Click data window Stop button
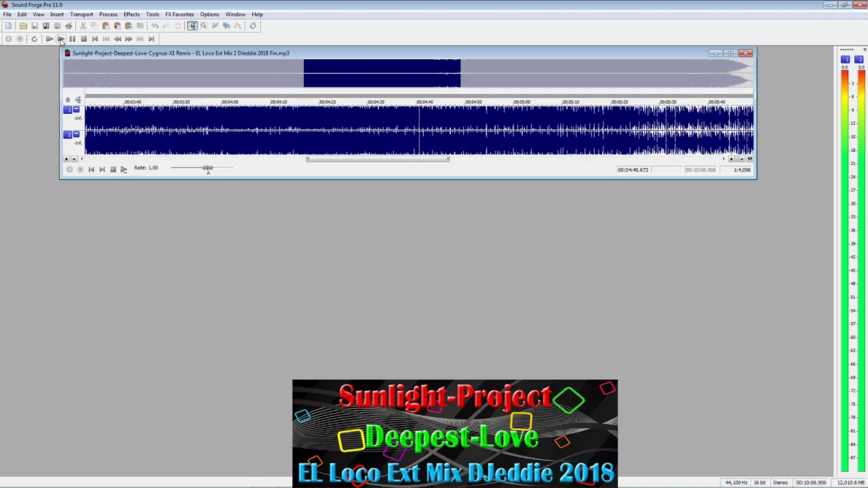Viewport: 868px width, 488px height. click(113, 169)
